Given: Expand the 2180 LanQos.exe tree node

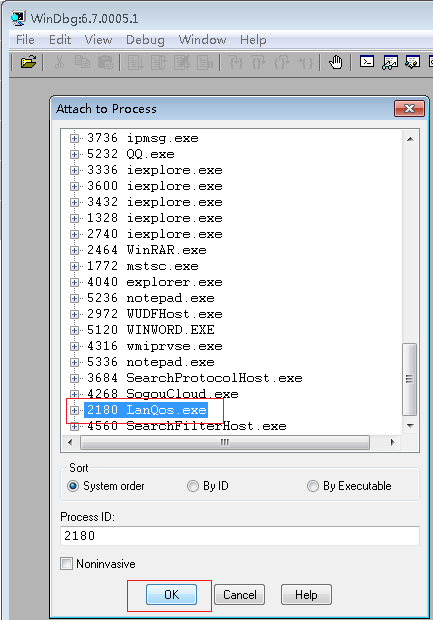Looking at the screenshot, I should coord(74,410).
